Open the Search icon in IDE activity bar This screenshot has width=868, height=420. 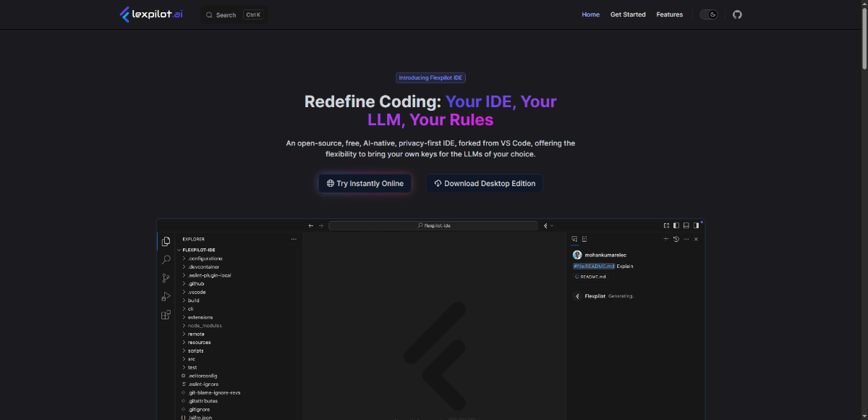(166, 259)
